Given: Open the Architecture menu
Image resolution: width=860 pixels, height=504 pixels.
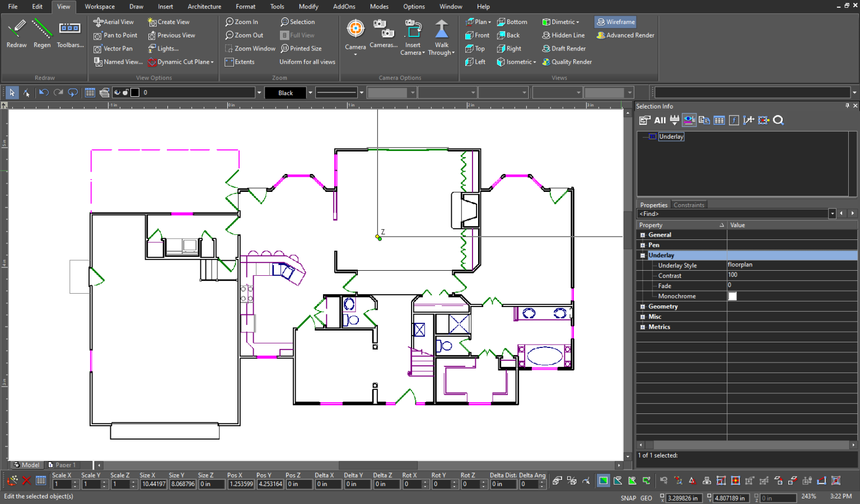Looking at the screenshot, I should (x=204, y=6).
